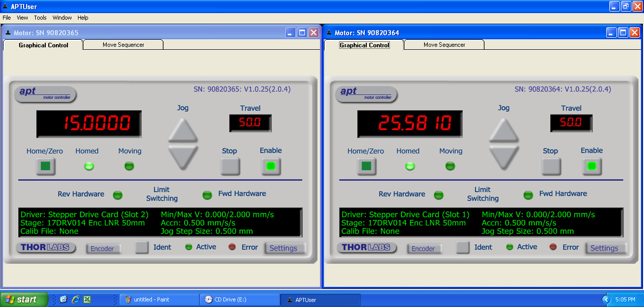Open Windows Start menu

pos(24,299)
